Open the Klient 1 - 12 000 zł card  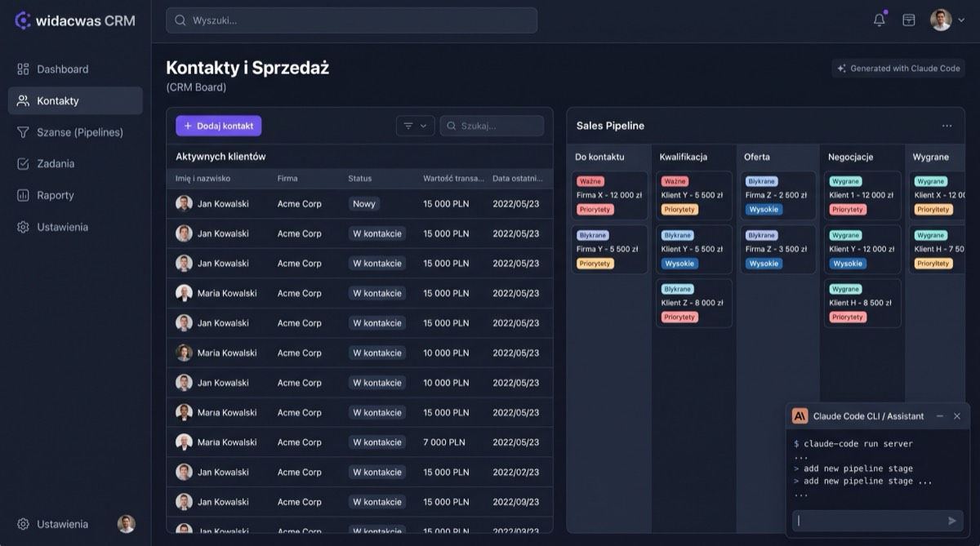[862, 196]
